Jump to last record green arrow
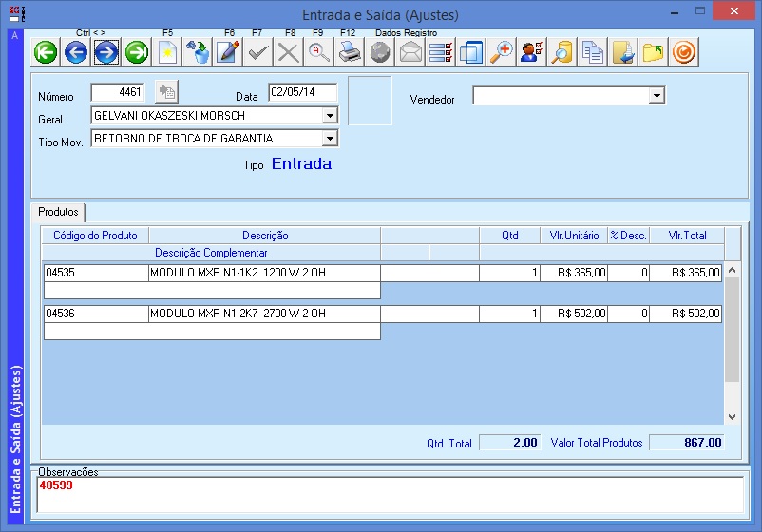This screenshot has height=532, width=762. coord(137,52)
